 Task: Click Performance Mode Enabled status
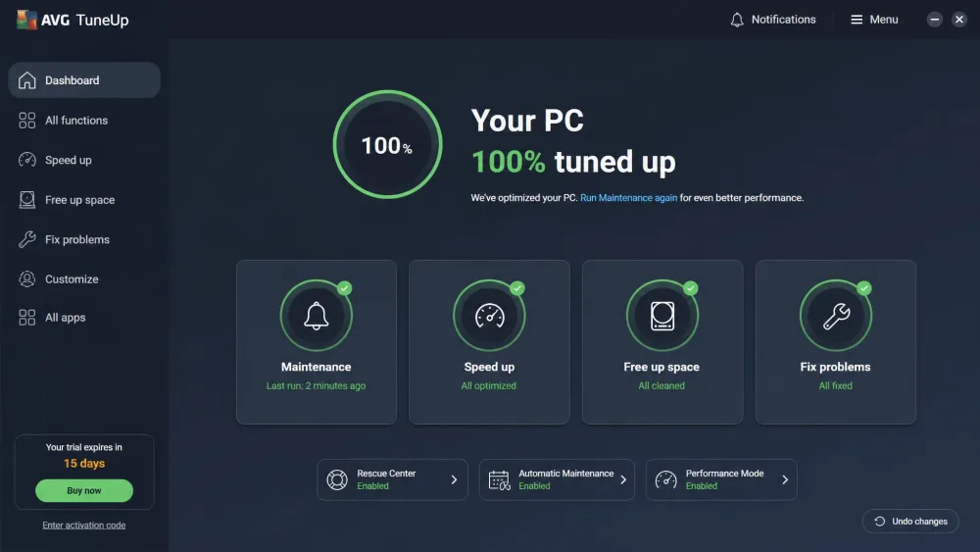click(x=702, y=485)
